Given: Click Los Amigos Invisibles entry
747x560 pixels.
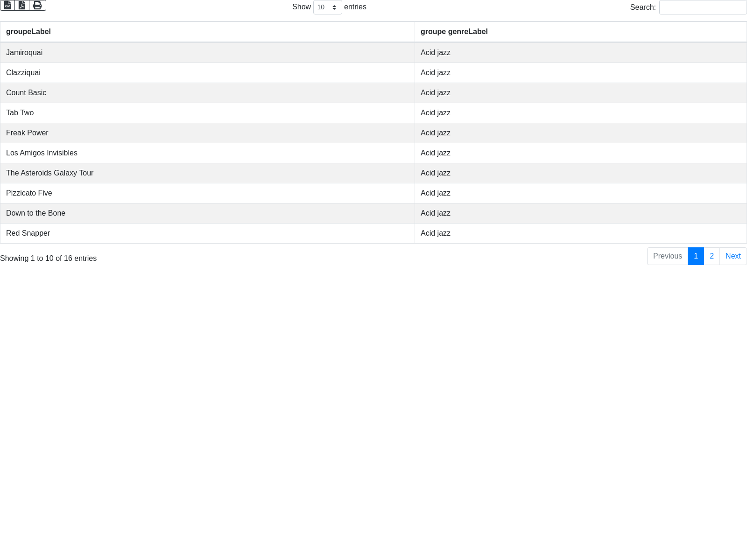Looking at the screenshot, I should coord(42,153).
